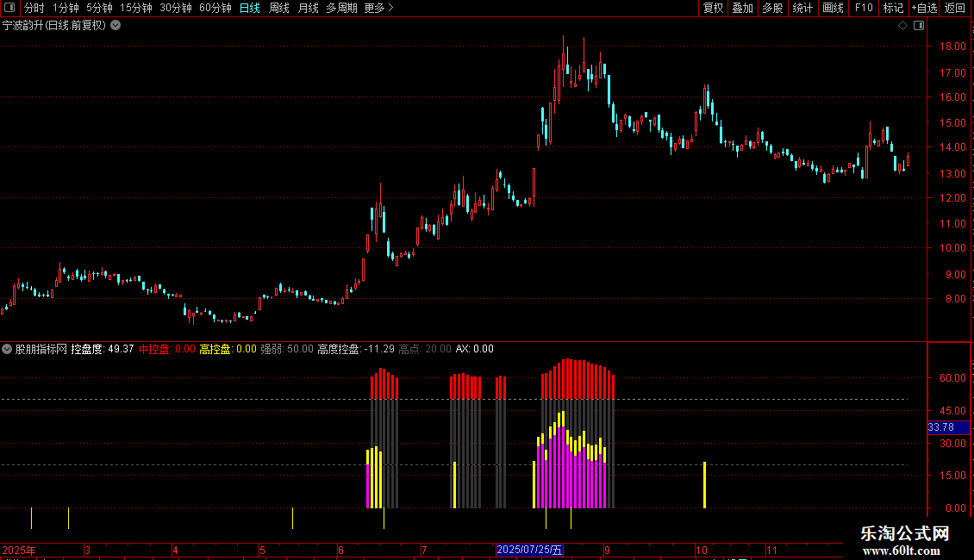Viewport: 974px width, 560px height.
Task: Click the AX: 0.00 label
Action: (475, 349)
